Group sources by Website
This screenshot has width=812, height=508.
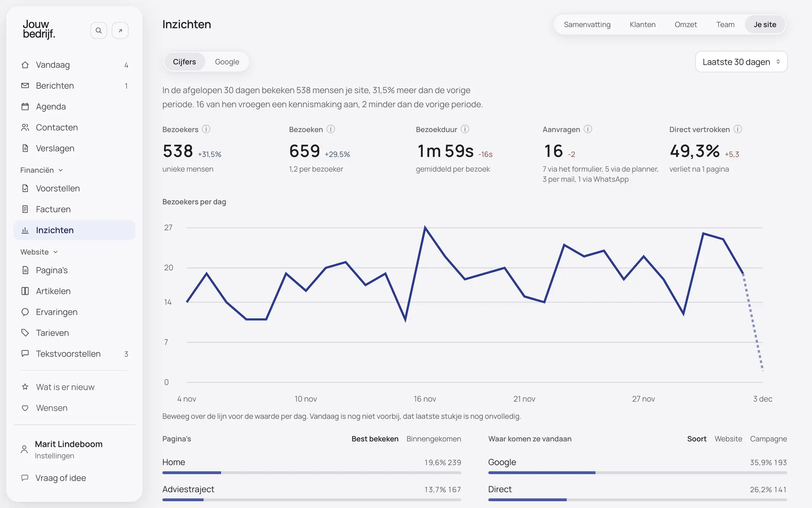[728, 439]
